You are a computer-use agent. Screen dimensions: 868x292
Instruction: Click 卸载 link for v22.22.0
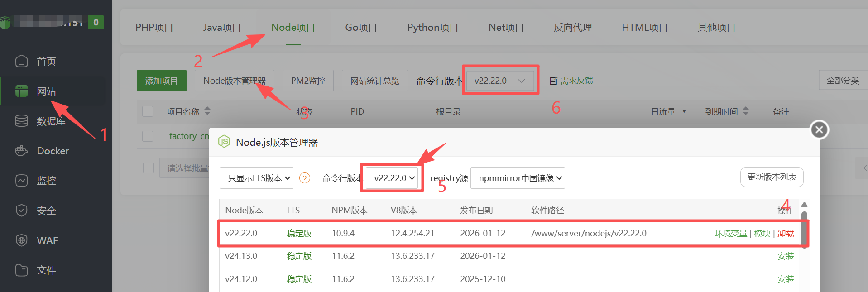click(x=786, y=234)
